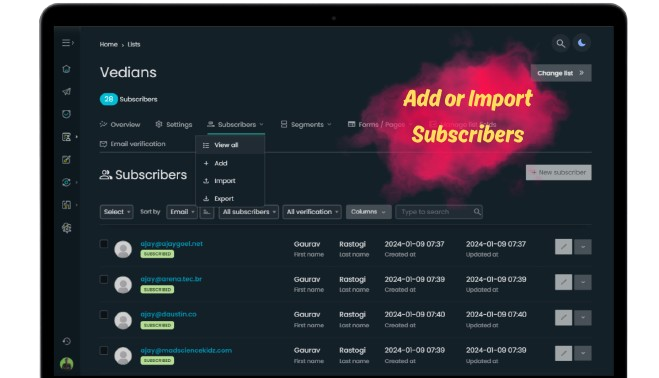Image resolution: width=659 pixels, height=378 pixels.
Task: Expand actions arrow for ajay@ajaygoel.net
Action: (x=583, y=247)
